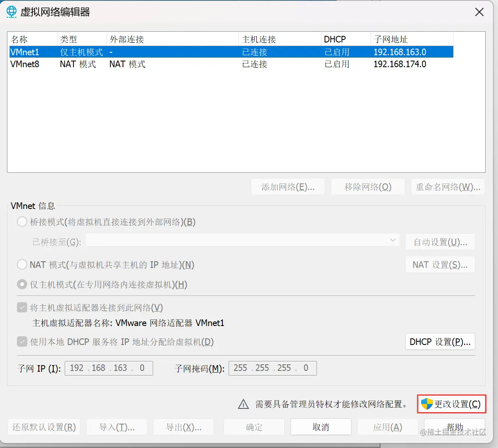Select the 桥接模式 radio button
The height and width of the screenshot is (448, 498).
(x=22, y=222)
